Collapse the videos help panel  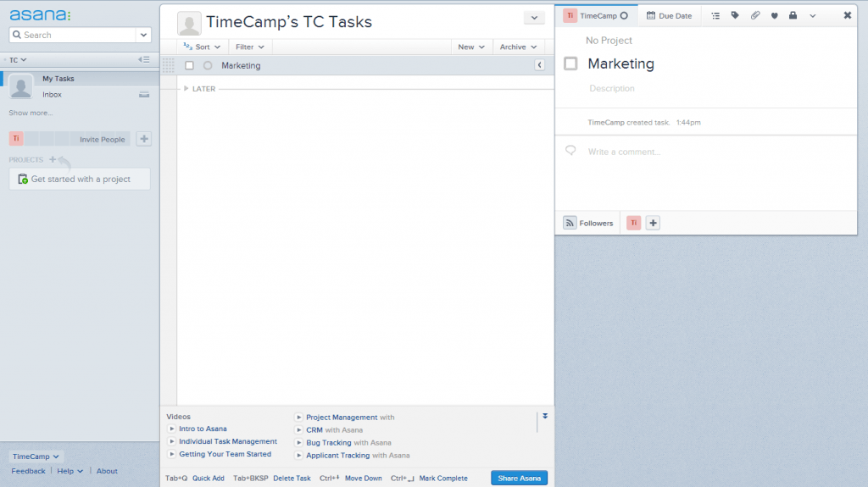pyautogui.click(x=545, y=416)
